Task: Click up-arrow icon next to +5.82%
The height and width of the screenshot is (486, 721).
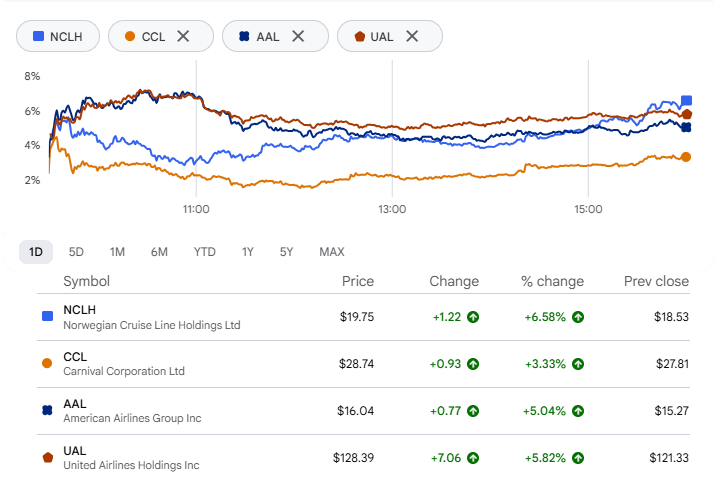Action: [x=578, y=458]
